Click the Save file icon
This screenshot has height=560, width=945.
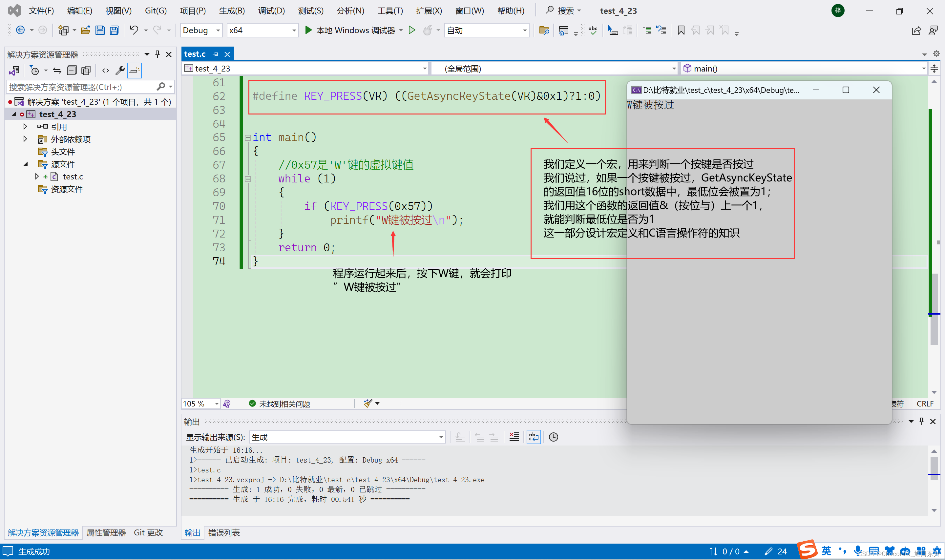pos(100,30)
